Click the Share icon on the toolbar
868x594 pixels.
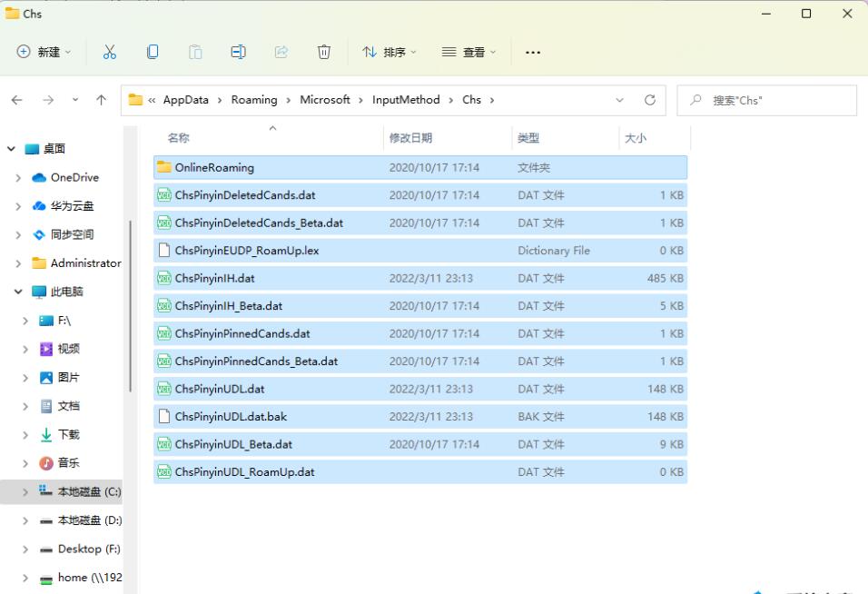pos(280,52)
